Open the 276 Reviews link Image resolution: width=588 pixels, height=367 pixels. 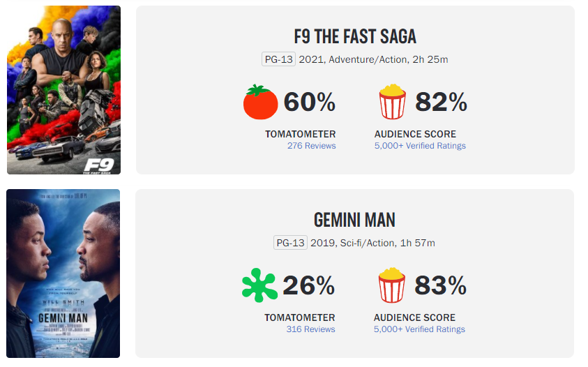pos(311,146)
